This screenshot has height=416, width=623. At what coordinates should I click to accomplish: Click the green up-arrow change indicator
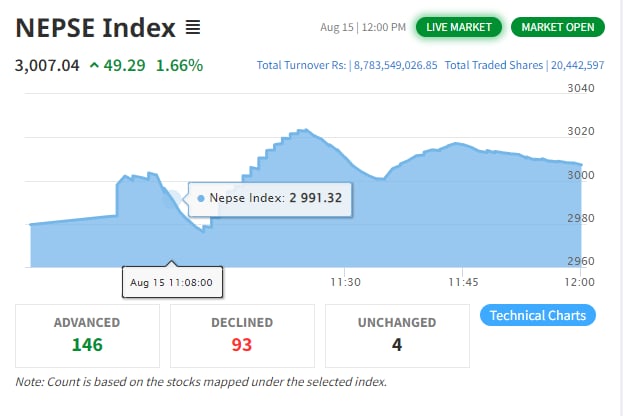95,66
